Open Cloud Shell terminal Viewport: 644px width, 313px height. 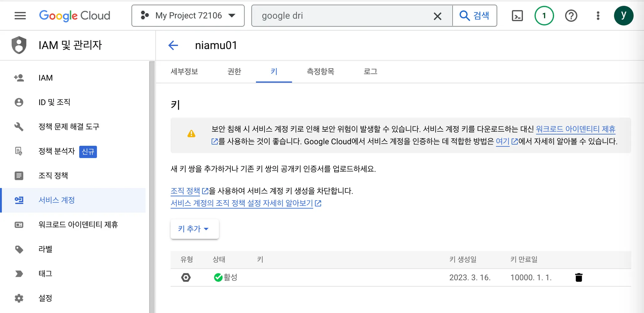(x=517, y=15)
